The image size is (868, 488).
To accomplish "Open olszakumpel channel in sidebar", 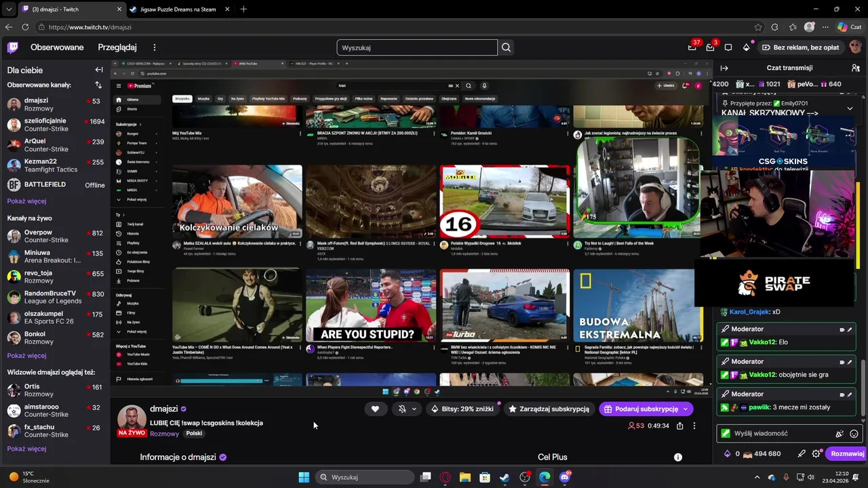I will pos(56,317).
